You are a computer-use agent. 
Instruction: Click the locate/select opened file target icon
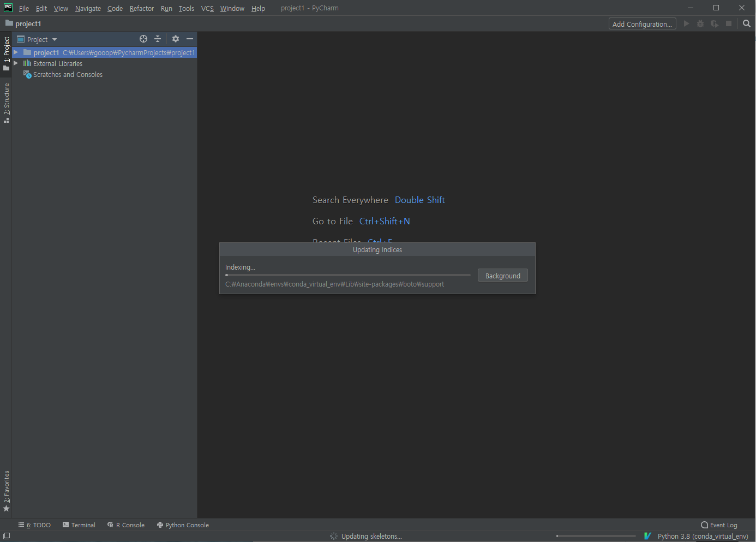pyautogui.click(x=143, y=39)
